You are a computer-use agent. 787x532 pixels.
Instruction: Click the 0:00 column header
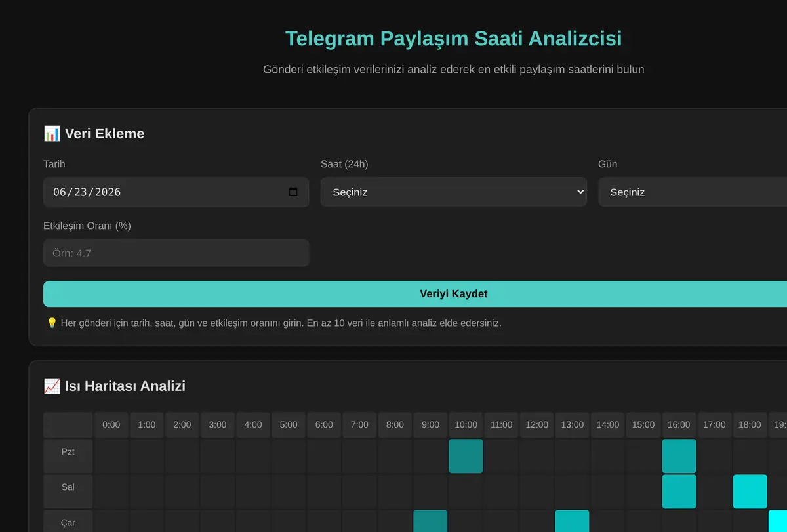(x=111, y=425)
